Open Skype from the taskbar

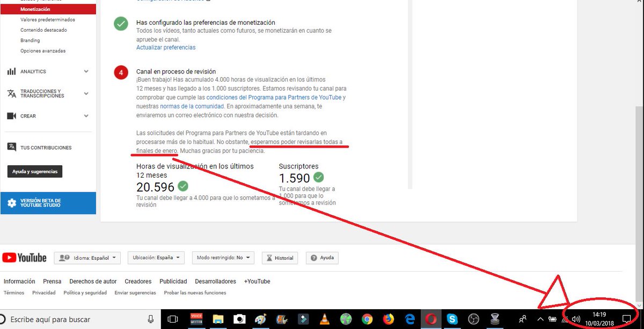coord(452,320)
